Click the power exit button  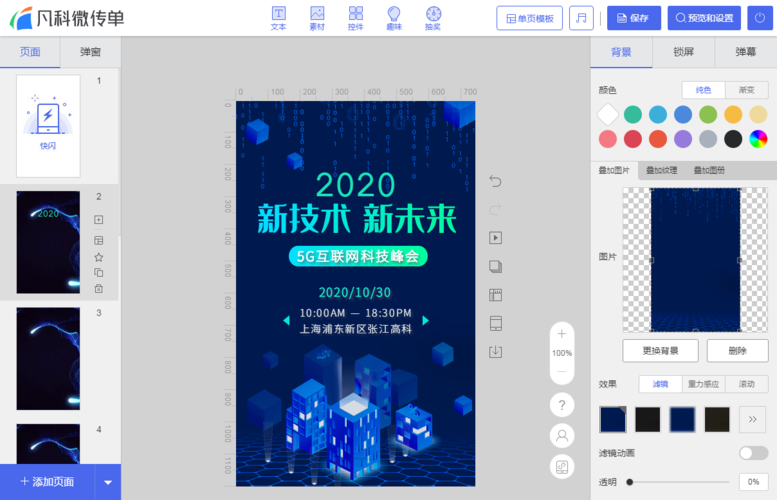pos(760,18)
